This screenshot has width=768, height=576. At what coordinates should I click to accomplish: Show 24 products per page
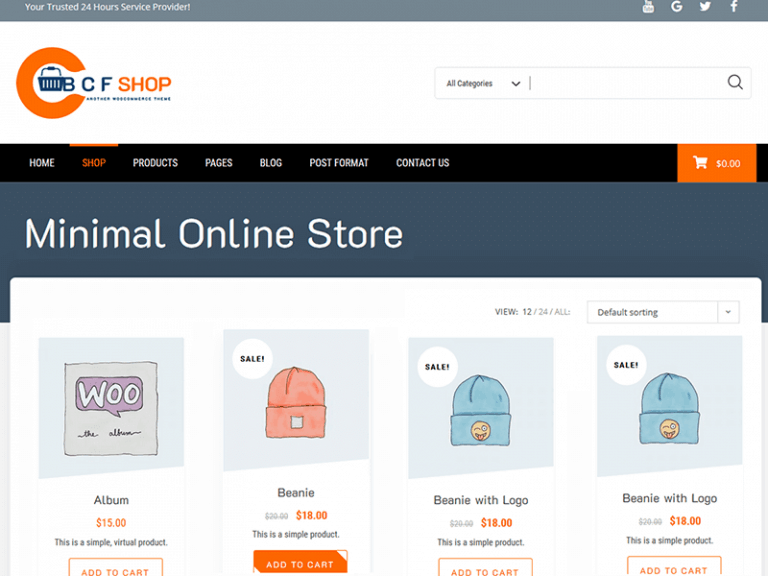coord(543,312)
